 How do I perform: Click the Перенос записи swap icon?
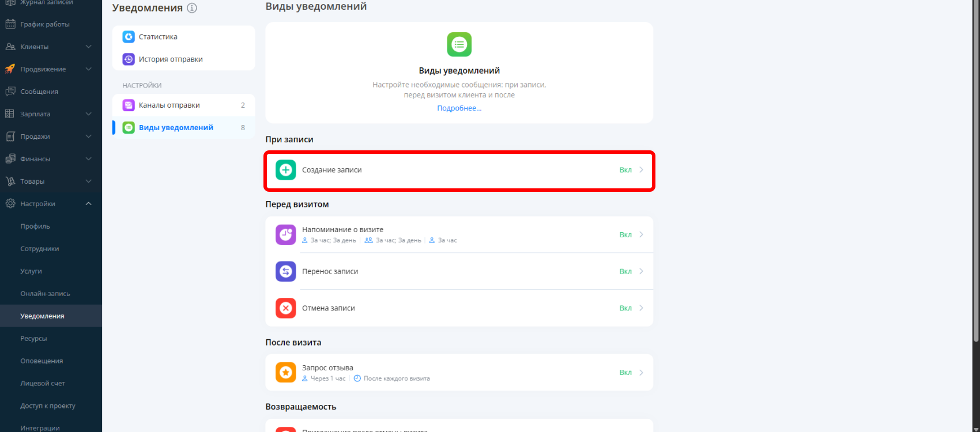coord(285,271)
